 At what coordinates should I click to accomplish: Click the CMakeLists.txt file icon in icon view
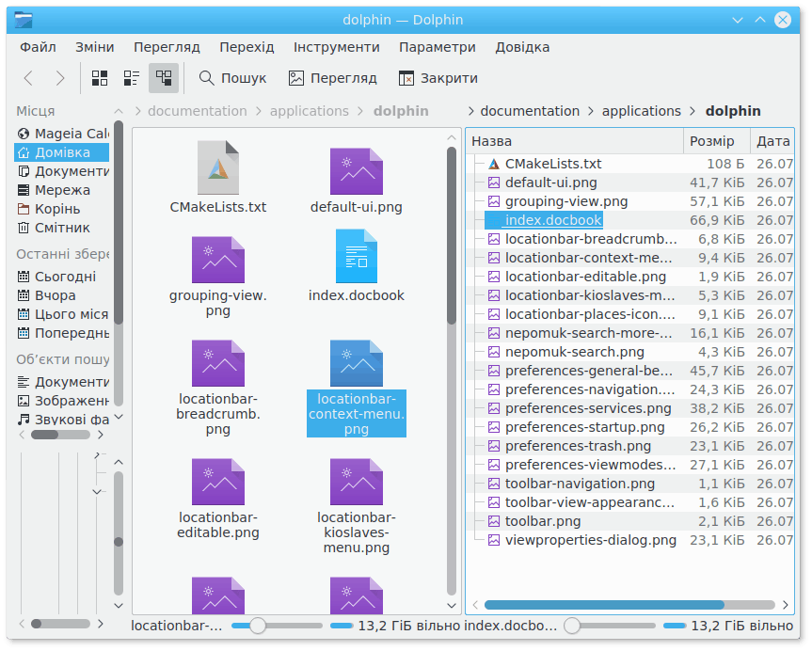(218, 168)
